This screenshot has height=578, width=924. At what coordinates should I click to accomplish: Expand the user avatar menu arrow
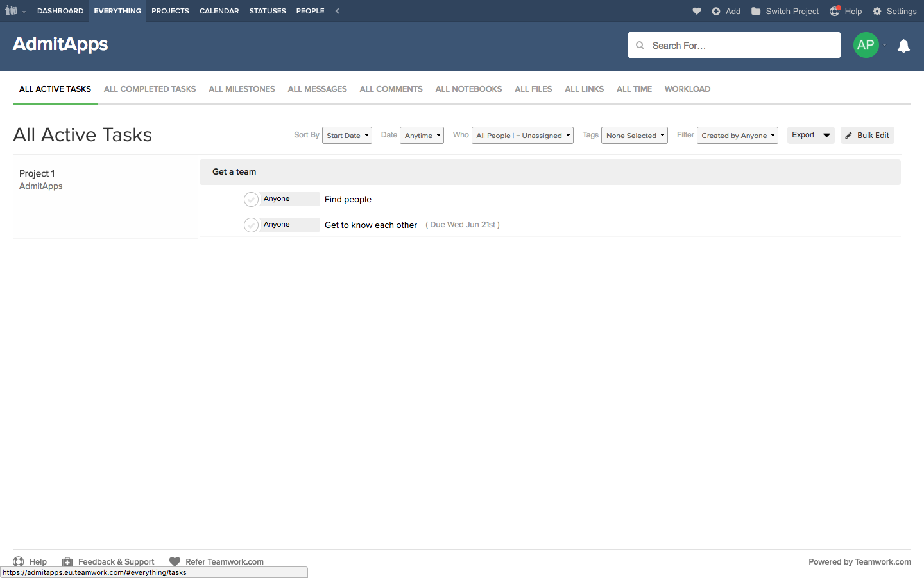pyautogui.click(x=885, y=45)
